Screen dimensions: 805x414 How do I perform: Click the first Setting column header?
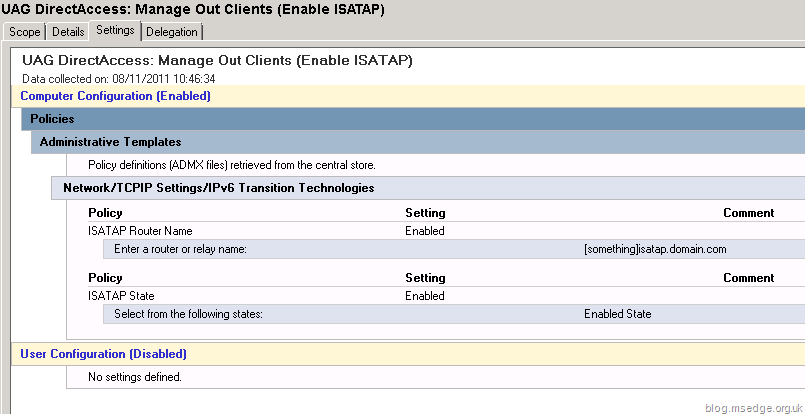click(425, 213)
